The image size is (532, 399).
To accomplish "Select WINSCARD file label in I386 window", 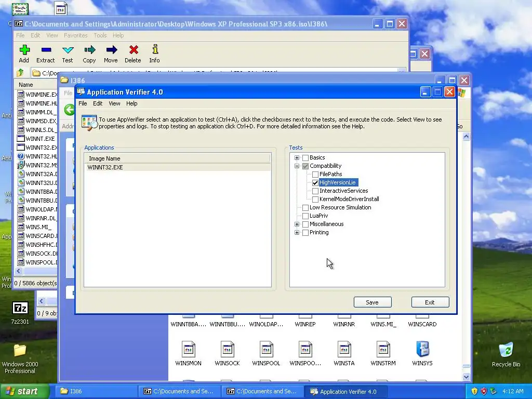I will (x=422, y=324).
